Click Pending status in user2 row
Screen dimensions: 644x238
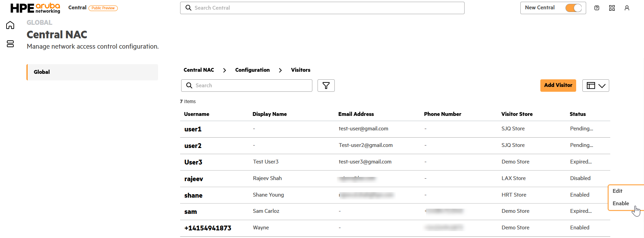[x=581, y=145]
